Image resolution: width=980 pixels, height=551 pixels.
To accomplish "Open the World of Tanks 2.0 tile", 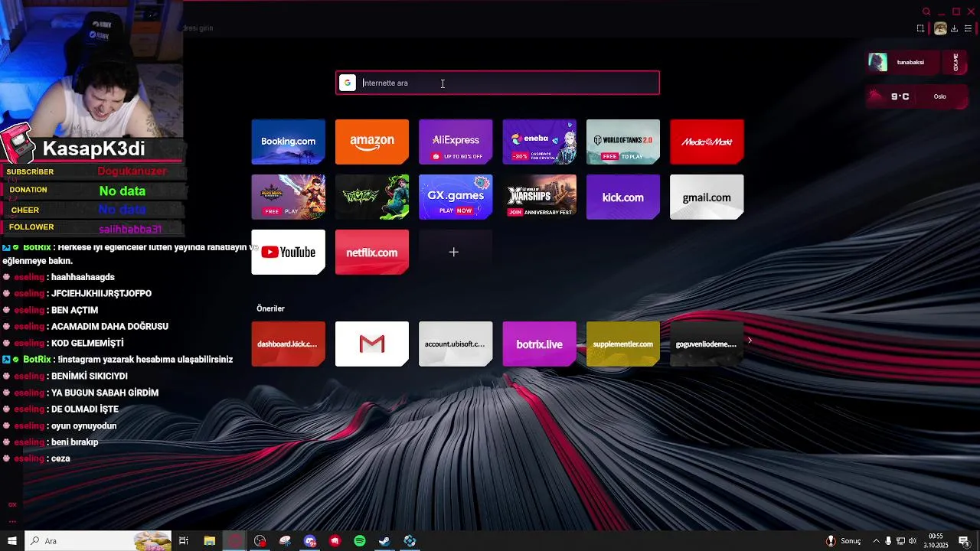I will tap(622, 142).
